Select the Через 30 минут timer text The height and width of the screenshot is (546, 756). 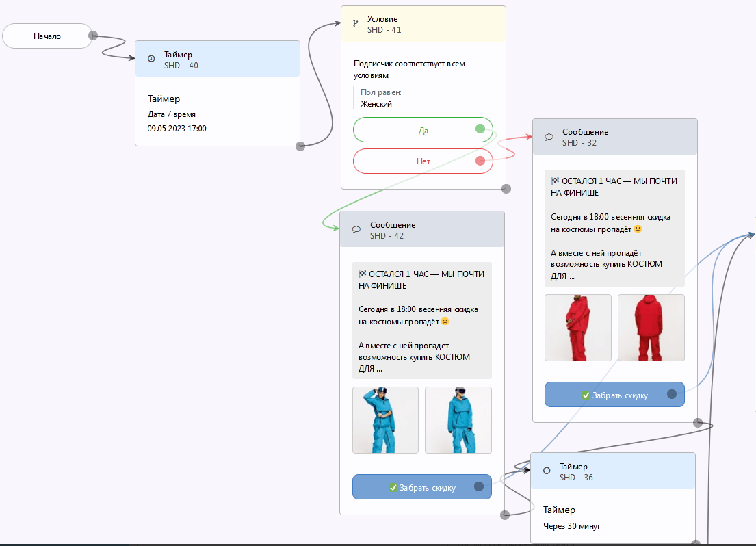coord(571,526)
